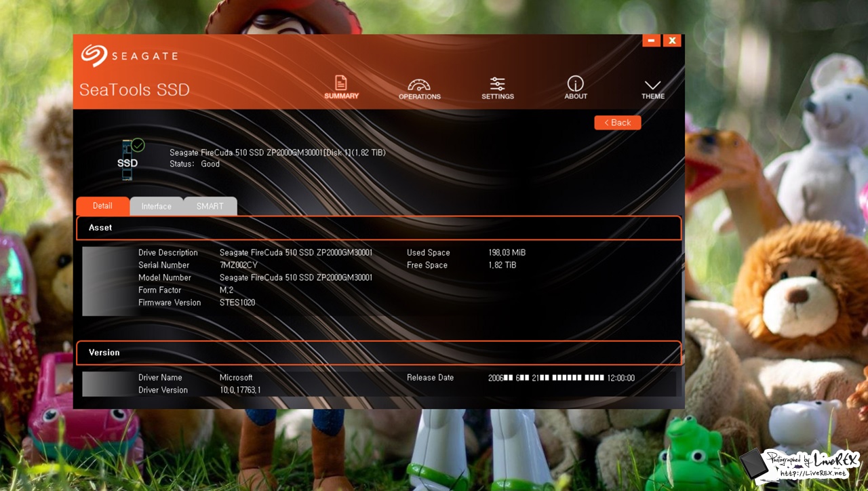The image size is (868, 491).
Task: Open the Summary section icon
Action: [341, 87]
